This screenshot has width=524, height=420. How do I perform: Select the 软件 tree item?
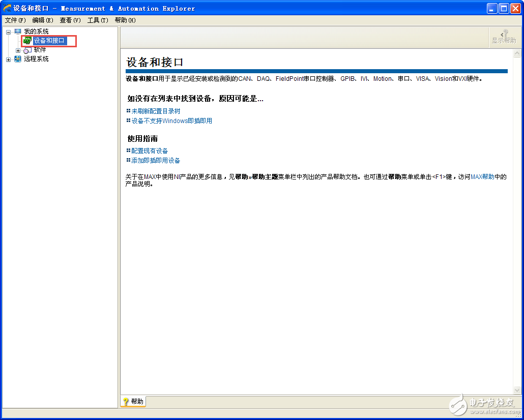[40, 50]
